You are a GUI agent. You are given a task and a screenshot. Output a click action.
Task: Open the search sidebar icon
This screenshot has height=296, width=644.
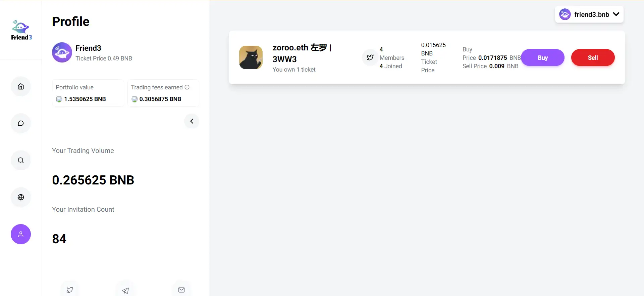coord(21,160)
